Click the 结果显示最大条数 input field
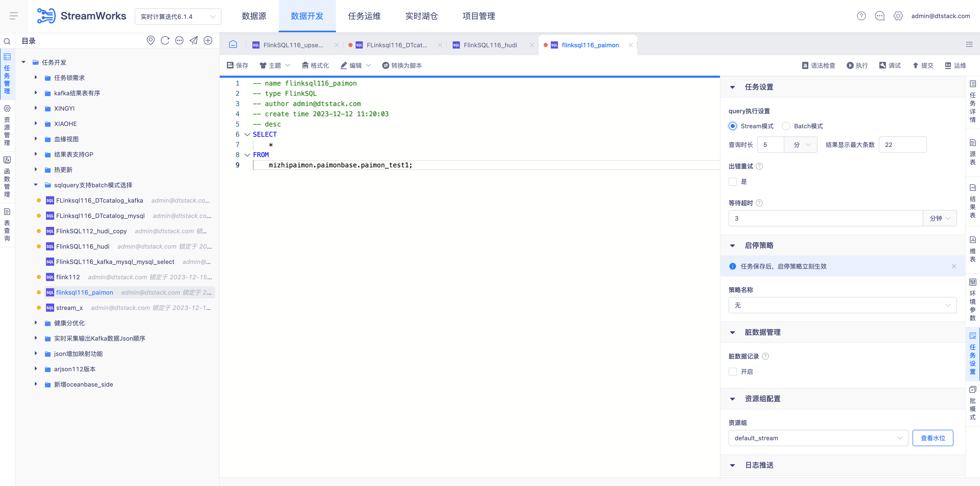 pyautogui.click(x=902, y=145)
